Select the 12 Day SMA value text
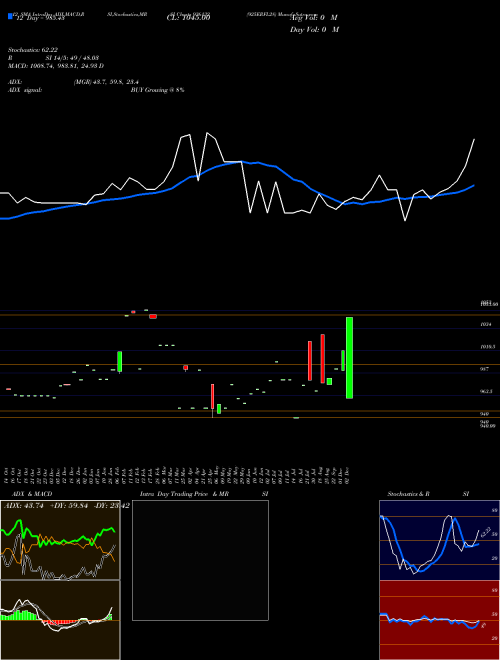Viewport: 500px width, 660px height. pyautogui.click(x=39, y=17)
